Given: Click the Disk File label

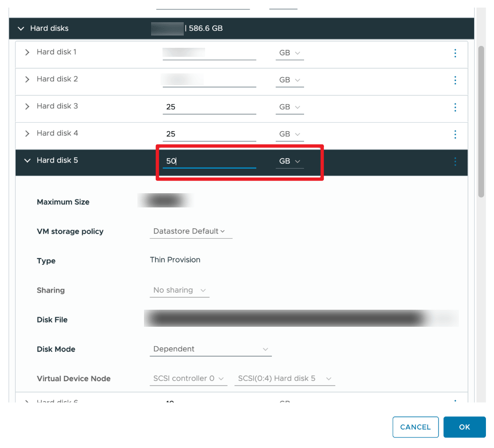Looking at the screenshot, I should [x=52, y=320].
